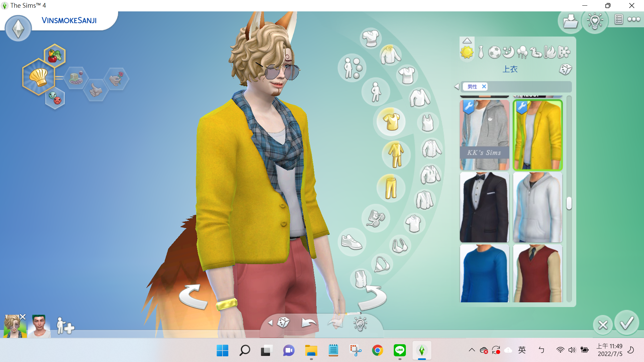Randomize the Sim with the bottom dice
The width and height of the screenshot is (644, 362).
[x=283, y=322]
